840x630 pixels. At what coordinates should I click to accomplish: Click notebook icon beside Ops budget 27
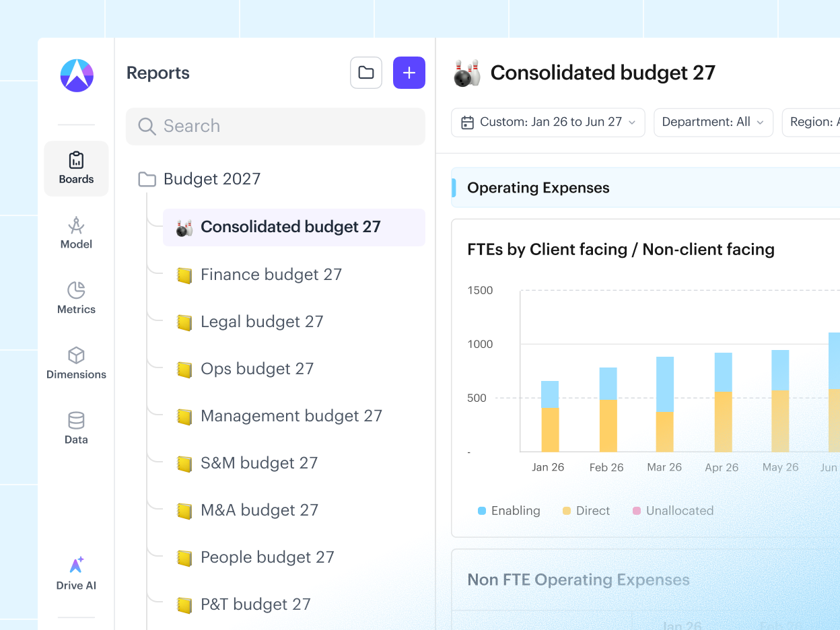(184, 370)
